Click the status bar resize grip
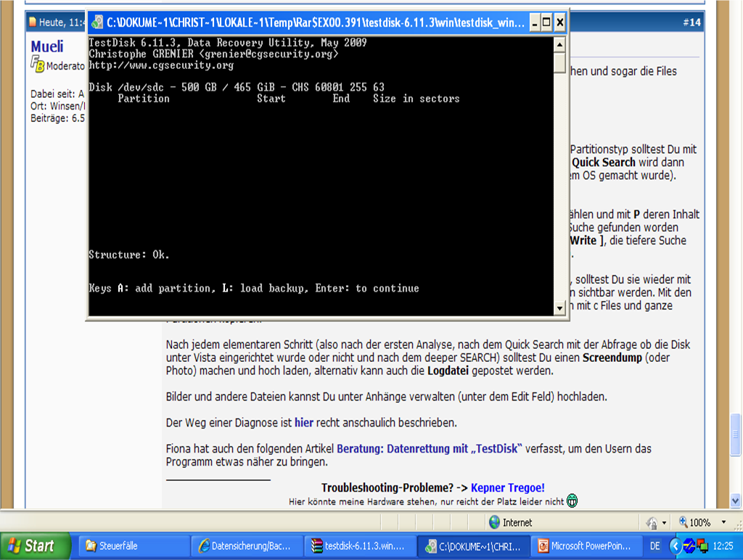 tap(737, 525)
